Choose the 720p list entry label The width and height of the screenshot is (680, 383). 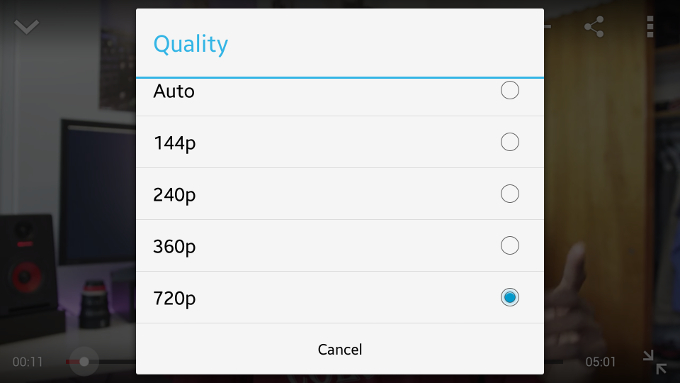174,298
